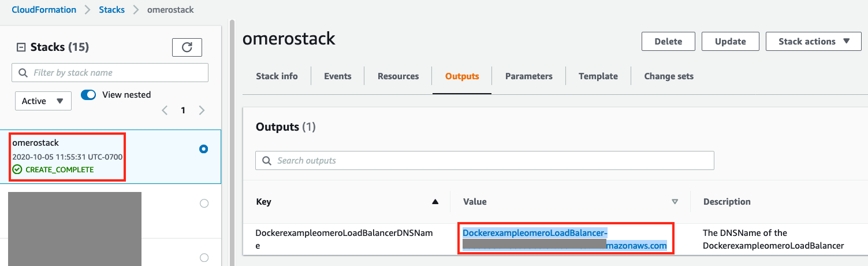Screen dimensions: 868x266
Task: Open the DockerexampleomeroLoadBalancer DNS link
Action: tap(565, 239)
